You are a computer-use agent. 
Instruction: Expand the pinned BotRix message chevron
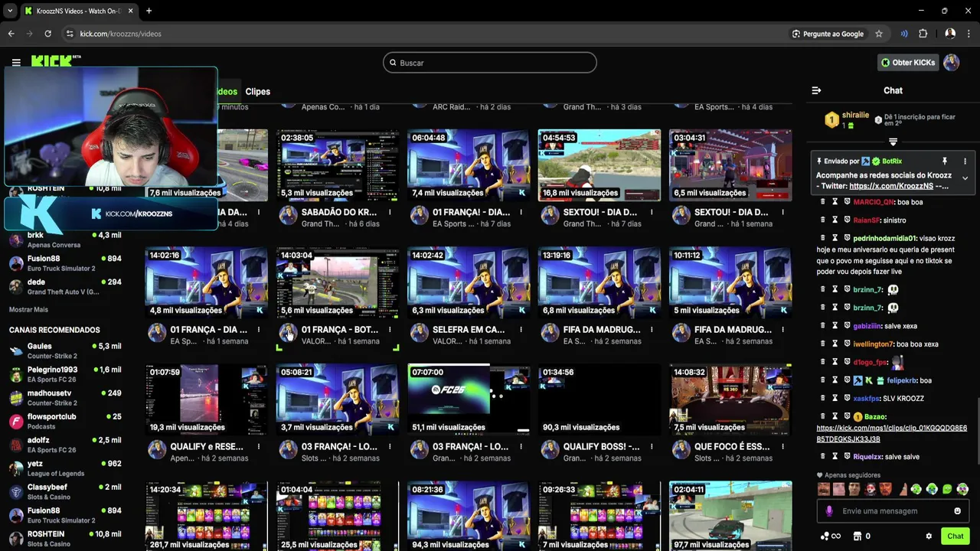point(965,178)
